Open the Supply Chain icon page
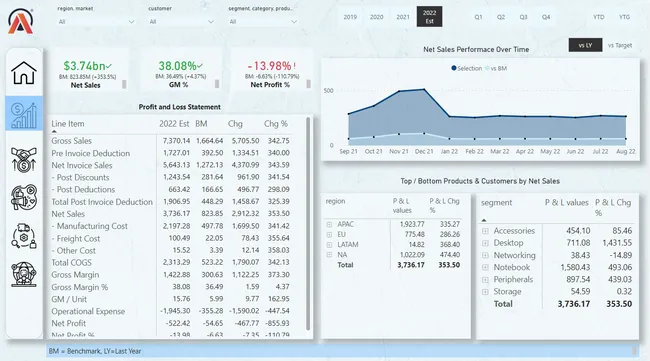The width and height of the screenshot is (650, 361). point(24,236)
